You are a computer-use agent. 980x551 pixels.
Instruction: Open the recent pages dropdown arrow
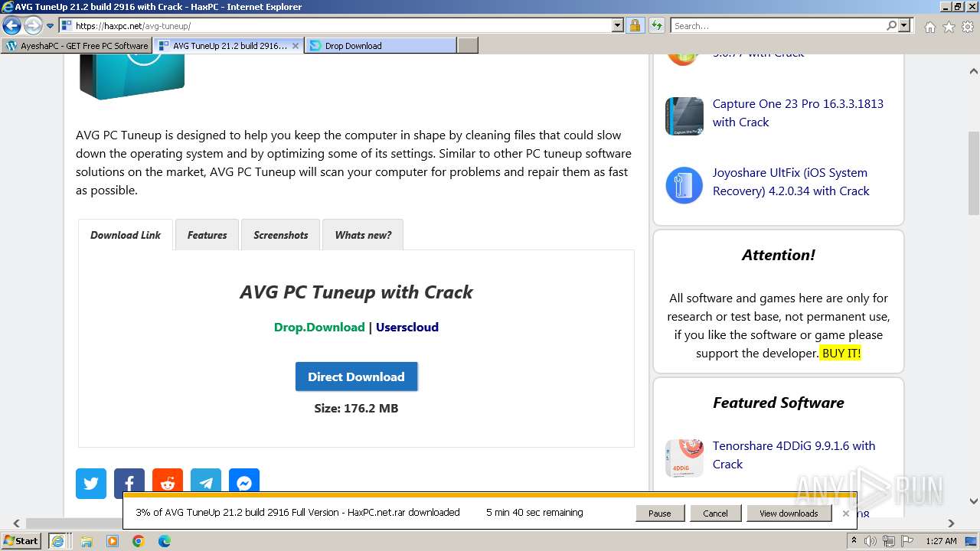51,26
